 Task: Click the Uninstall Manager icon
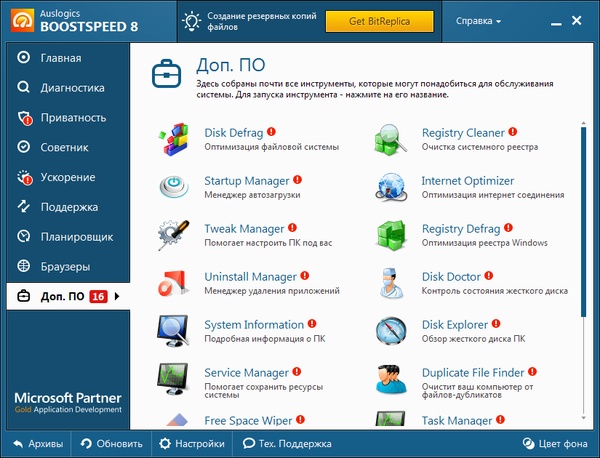[x=174, y=282]
